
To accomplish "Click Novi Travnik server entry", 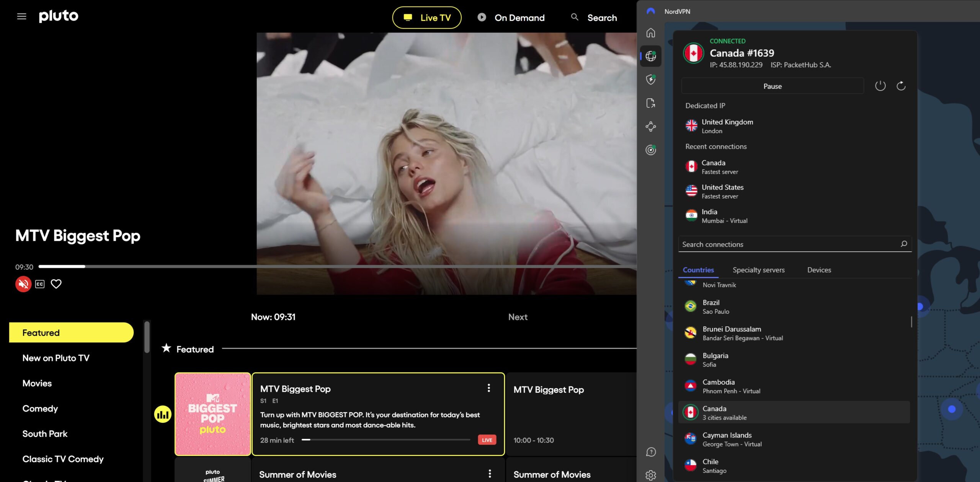I will pos(794,285).
